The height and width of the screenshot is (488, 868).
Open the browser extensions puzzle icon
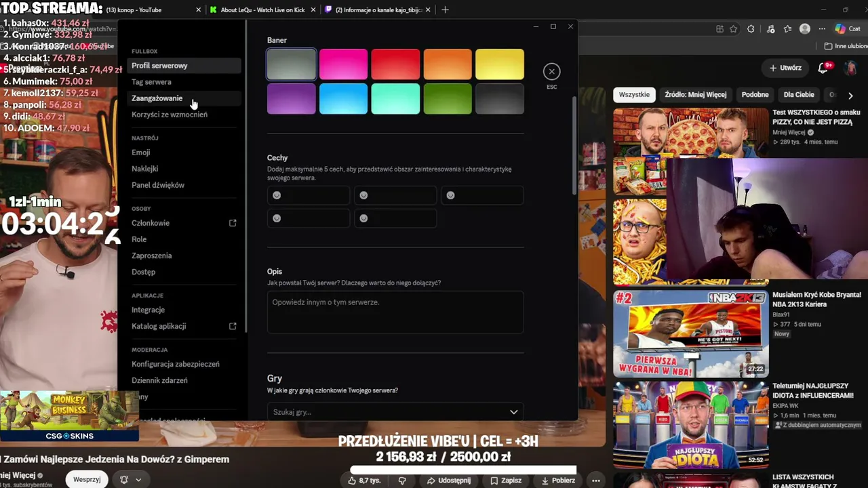tap(751, 29)
